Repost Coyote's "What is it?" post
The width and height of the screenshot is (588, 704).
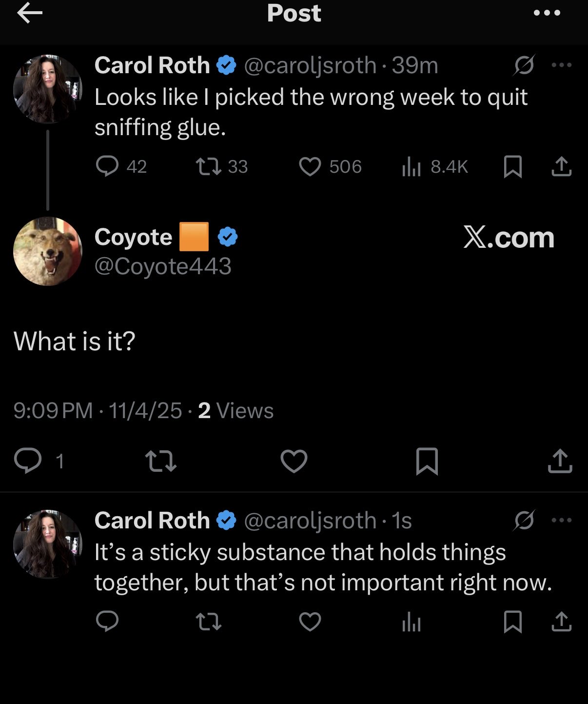point(161,461)
